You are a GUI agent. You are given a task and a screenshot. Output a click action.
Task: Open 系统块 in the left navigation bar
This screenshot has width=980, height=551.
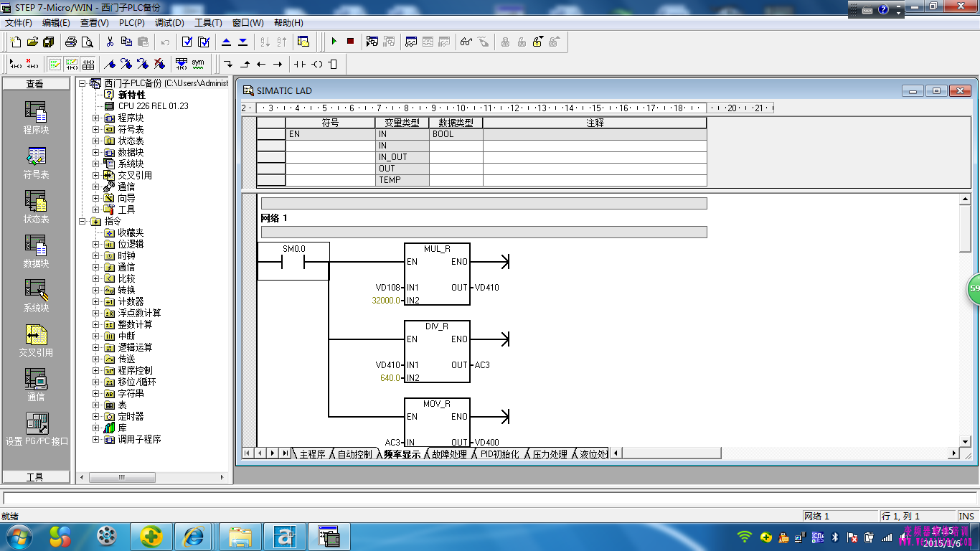click(x=36, y=296)
